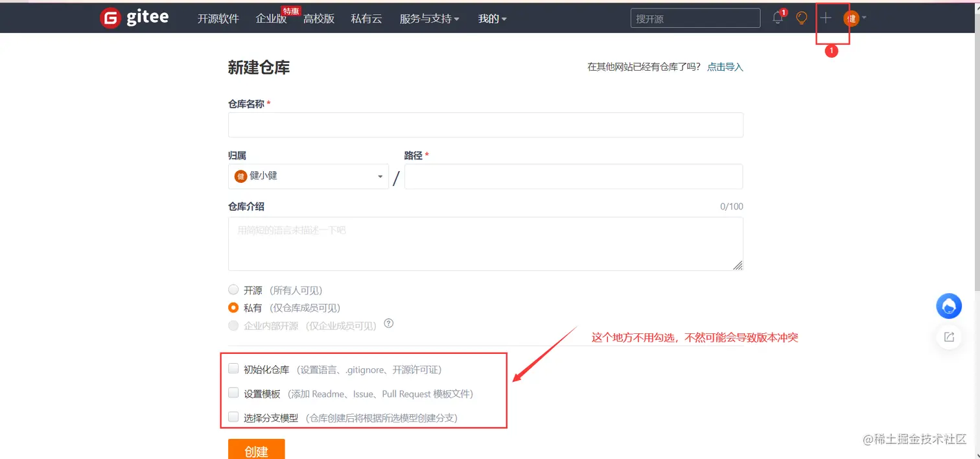Screen dimensions: 980x459
Task: Click the 仓库名称 input field
Action: (485, 124)
